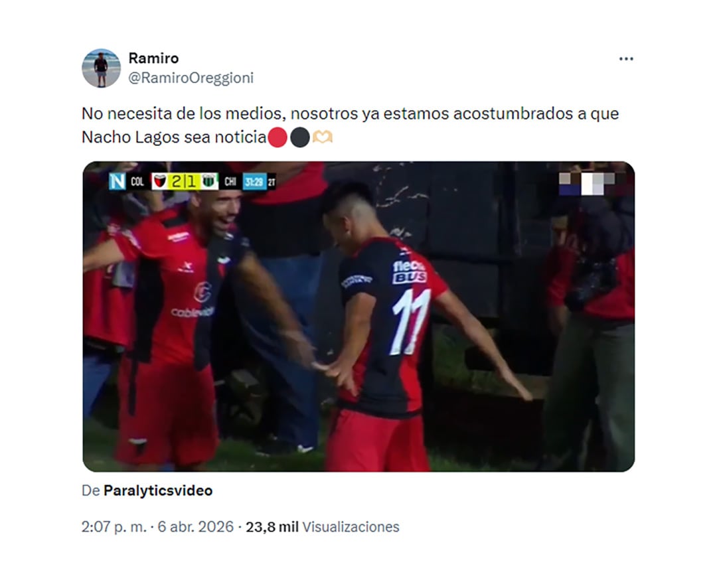The image size is (717, 588).
Task: Click Ramiro's profile avatar picture
Action: click(101, 68)
